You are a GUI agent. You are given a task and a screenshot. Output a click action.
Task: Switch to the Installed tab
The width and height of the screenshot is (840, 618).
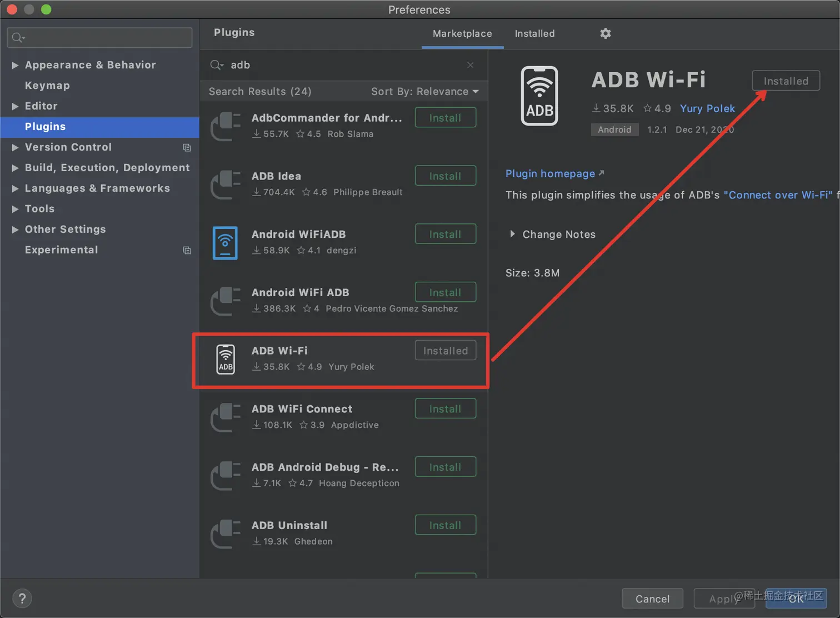point(534,33)
